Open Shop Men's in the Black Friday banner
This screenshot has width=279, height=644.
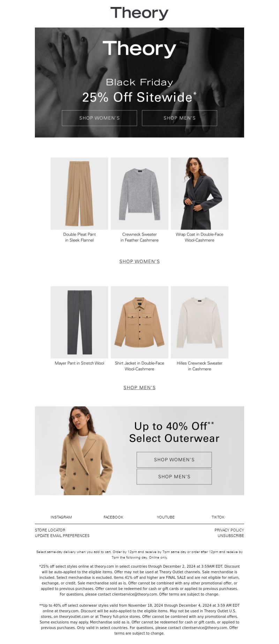(180, 118)
